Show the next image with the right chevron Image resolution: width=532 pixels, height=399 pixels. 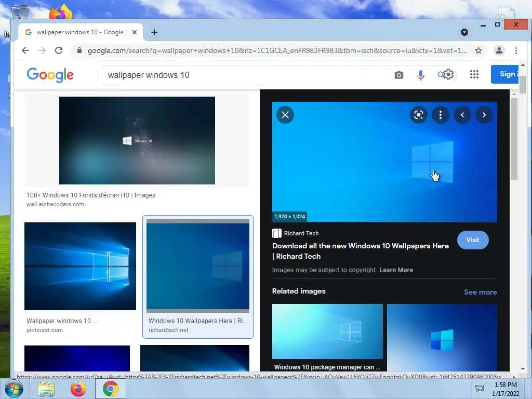484,115
